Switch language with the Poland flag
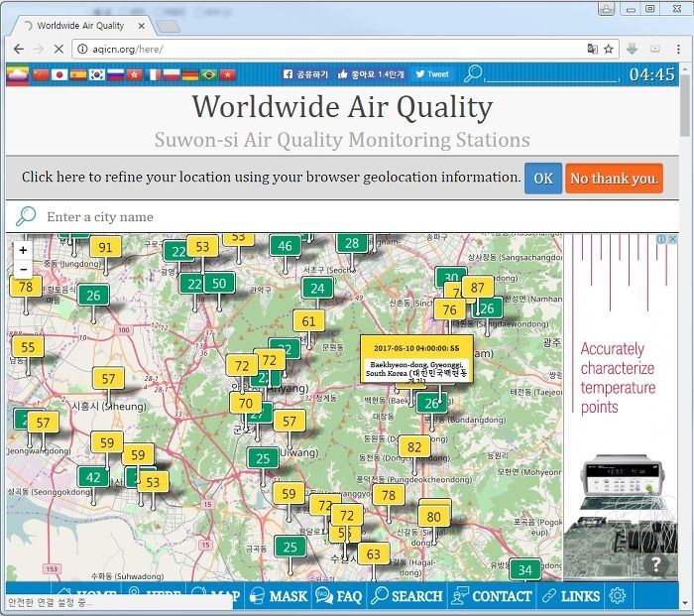This screenshot has width=694, height=616. click(x=172, y=74)
